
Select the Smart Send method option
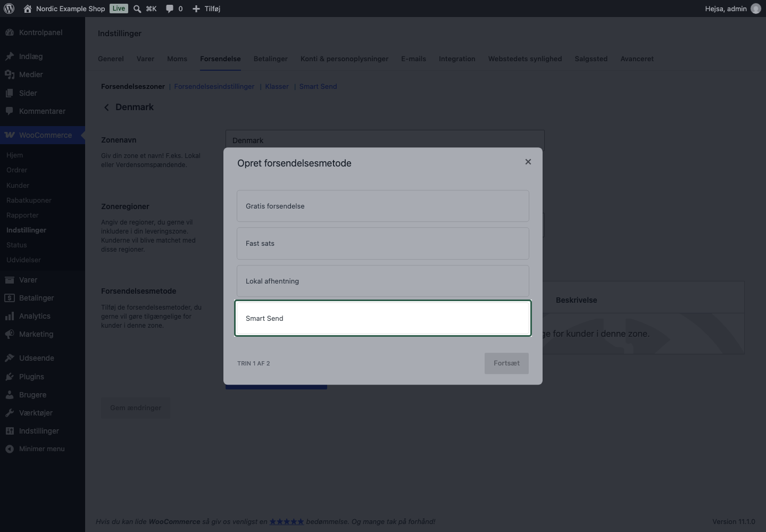pyautogui.click(x=383, y=318)
